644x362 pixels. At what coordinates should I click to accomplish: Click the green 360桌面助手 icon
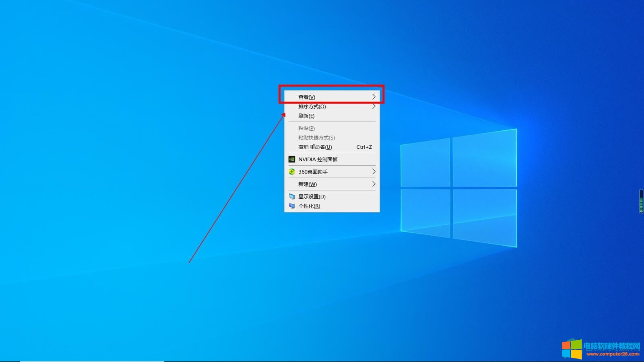(x=292, y=172)
